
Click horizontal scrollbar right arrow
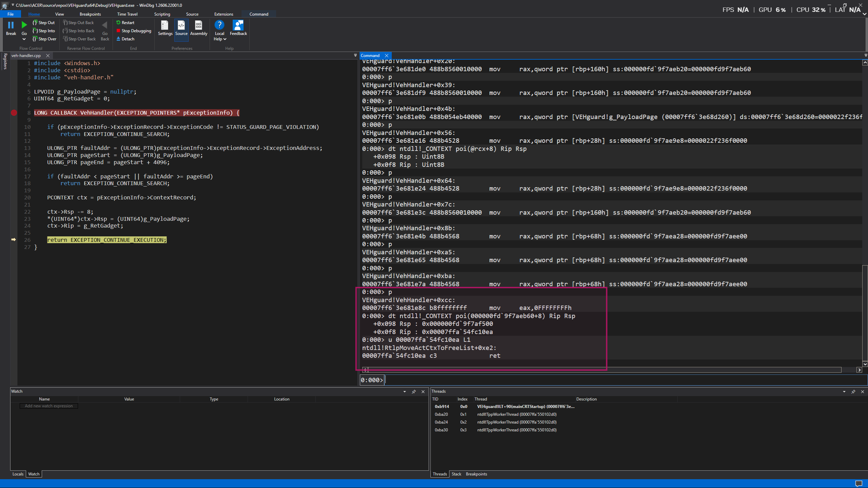pyautogui.click(x=859, y=370)
